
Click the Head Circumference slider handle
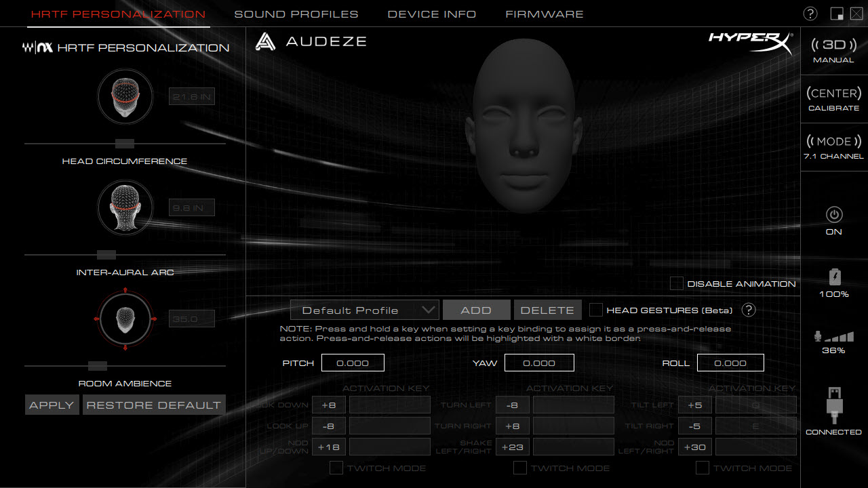pos(125,144)
